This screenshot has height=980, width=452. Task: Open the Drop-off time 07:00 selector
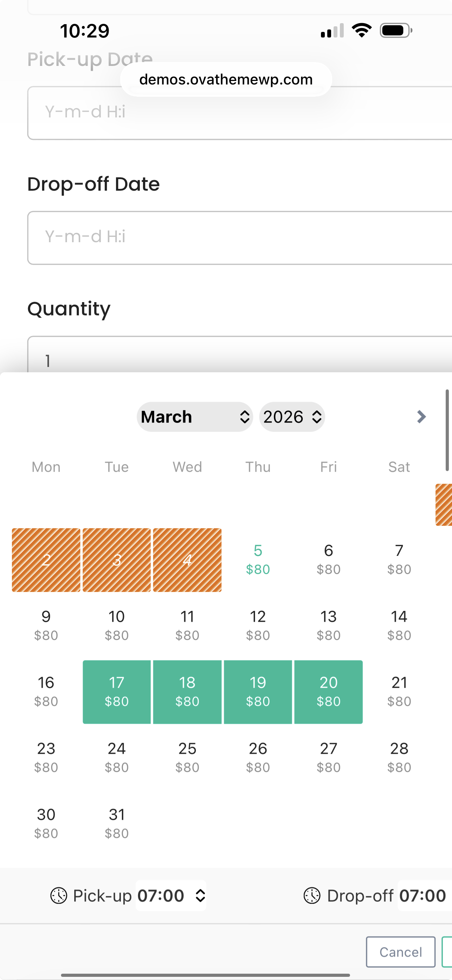(x=423, y=896)
